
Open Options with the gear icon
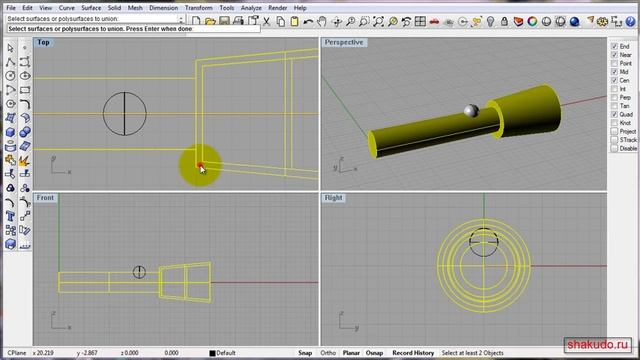(602, 21)
